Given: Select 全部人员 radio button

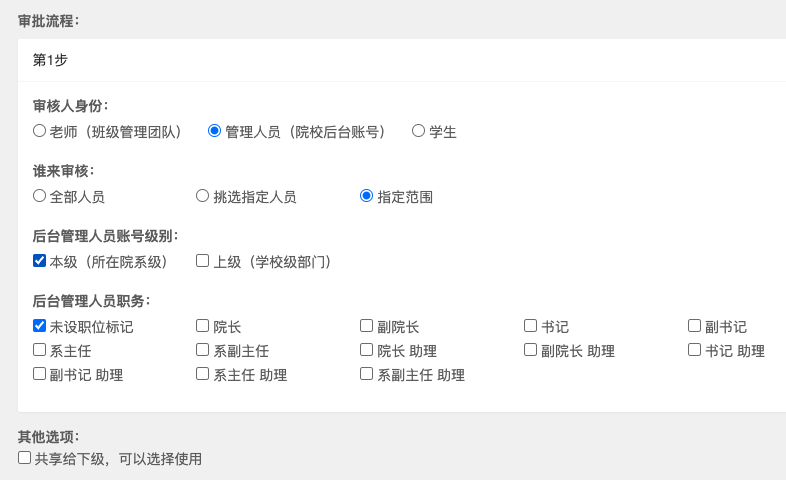Looking at the screenshot, I should (40, 196).
